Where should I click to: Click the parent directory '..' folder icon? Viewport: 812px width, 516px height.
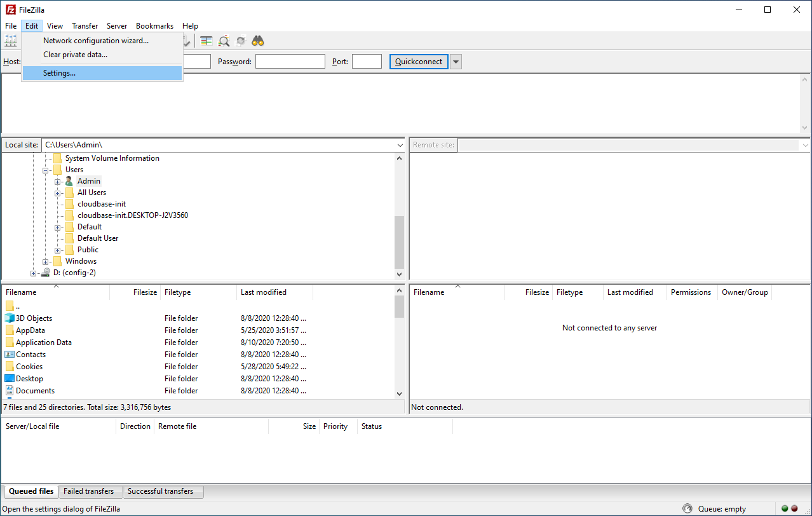[10, 306]
